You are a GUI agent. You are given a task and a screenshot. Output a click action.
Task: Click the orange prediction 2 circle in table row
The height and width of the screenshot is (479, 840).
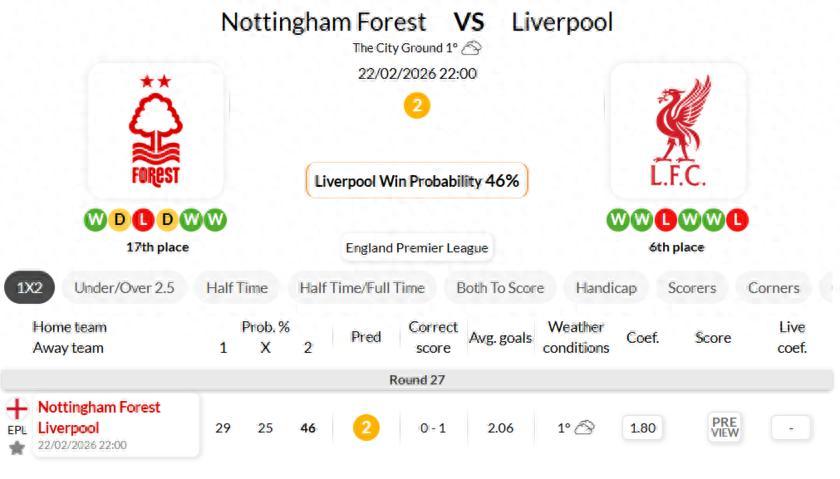(366, 428)
